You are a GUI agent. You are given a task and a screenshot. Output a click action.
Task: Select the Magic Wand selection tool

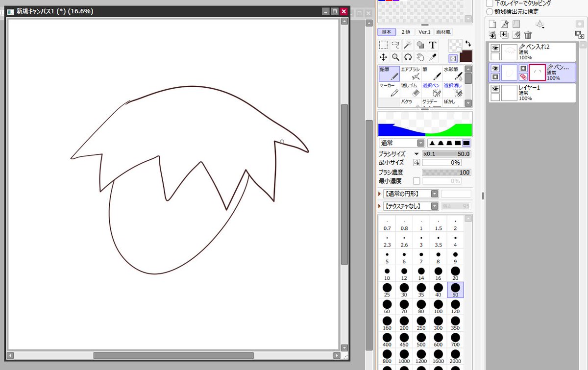click(408, 45)
